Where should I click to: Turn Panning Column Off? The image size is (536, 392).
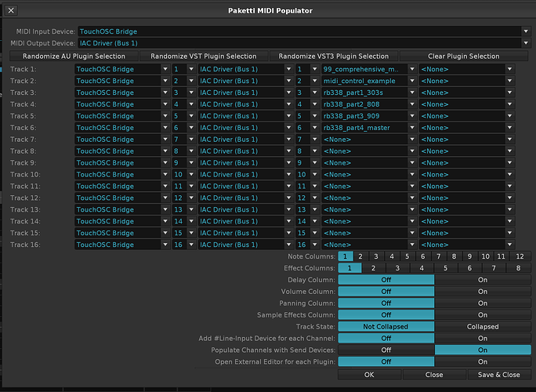pos(386,303)
